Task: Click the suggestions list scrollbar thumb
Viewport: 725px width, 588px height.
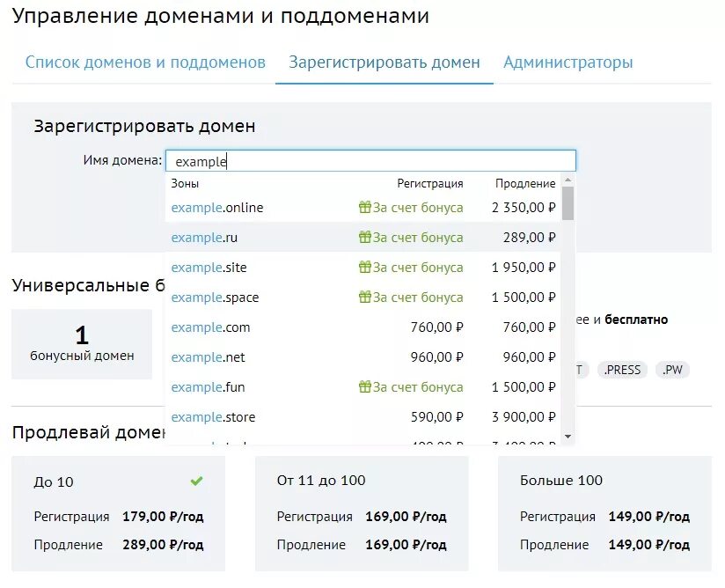Action: (x=568, y=203)
